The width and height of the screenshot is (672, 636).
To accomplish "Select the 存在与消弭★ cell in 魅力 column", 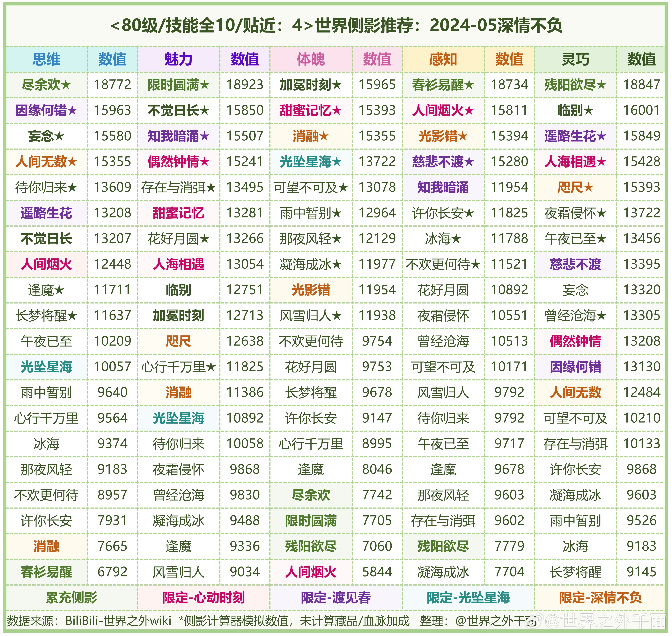I will click(x=179, y=187).
